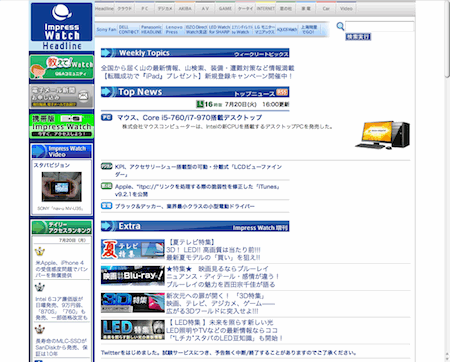
Task: Open the LED特集 banner image
Action: (133, 330)
